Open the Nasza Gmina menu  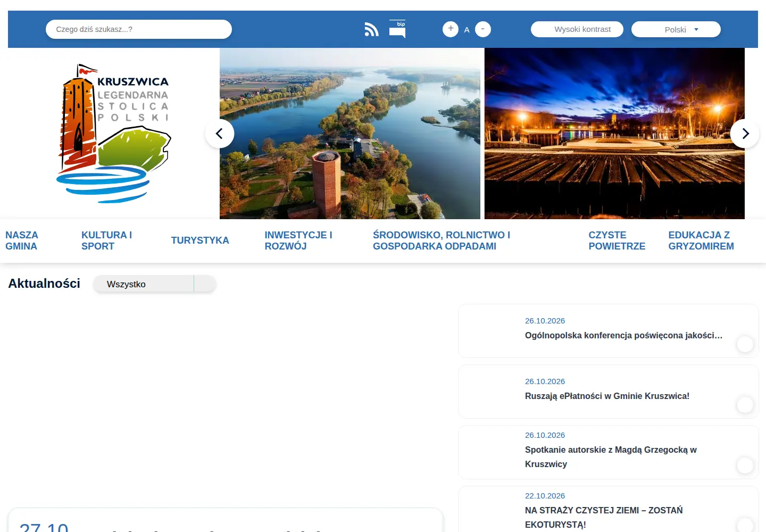pyautogui.click(x=22, y=240)
